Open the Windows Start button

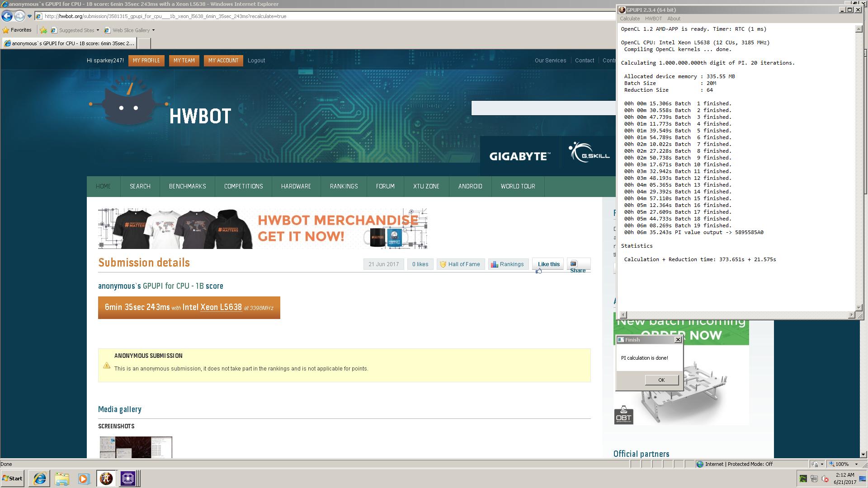point(12,479)
